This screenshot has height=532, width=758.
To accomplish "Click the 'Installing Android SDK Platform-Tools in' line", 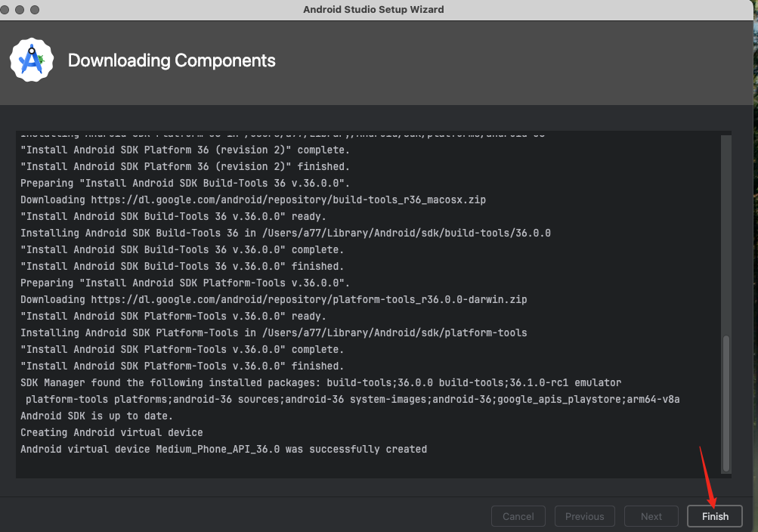I will point(274,333).
